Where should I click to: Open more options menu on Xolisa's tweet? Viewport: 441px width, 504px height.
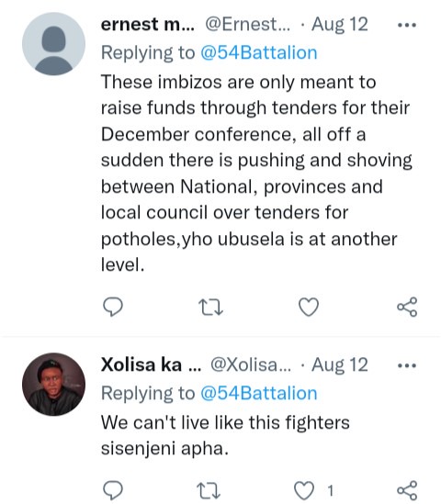pyautogui.click(x=407, y=365)
